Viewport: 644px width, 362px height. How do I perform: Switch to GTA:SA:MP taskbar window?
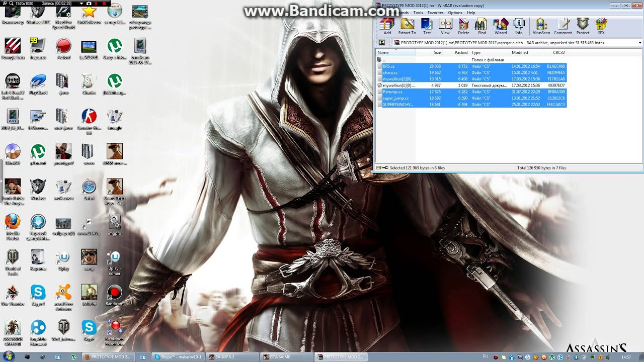click(286, 356)
